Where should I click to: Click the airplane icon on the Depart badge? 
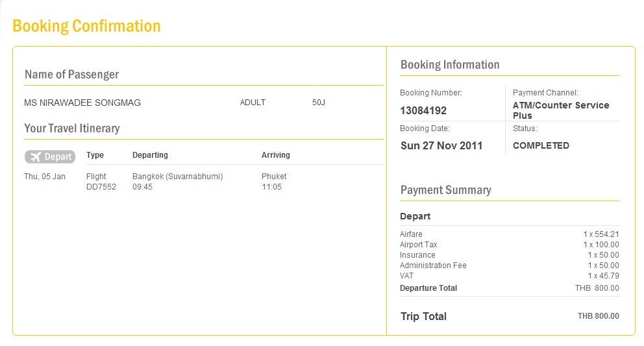click(x=35, y=156)
